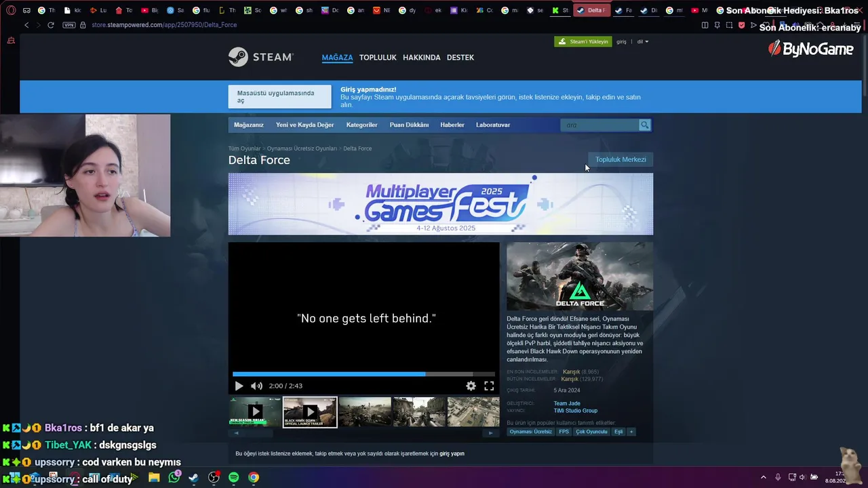The image size is (868, 488).
Task: Focus the store search field
Action: 599,125
